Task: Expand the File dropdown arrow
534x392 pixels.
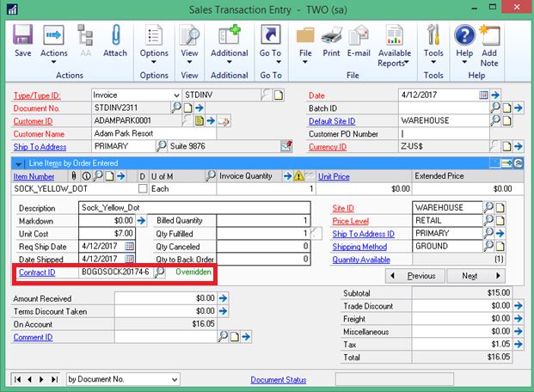Action: tap(305, 62)
